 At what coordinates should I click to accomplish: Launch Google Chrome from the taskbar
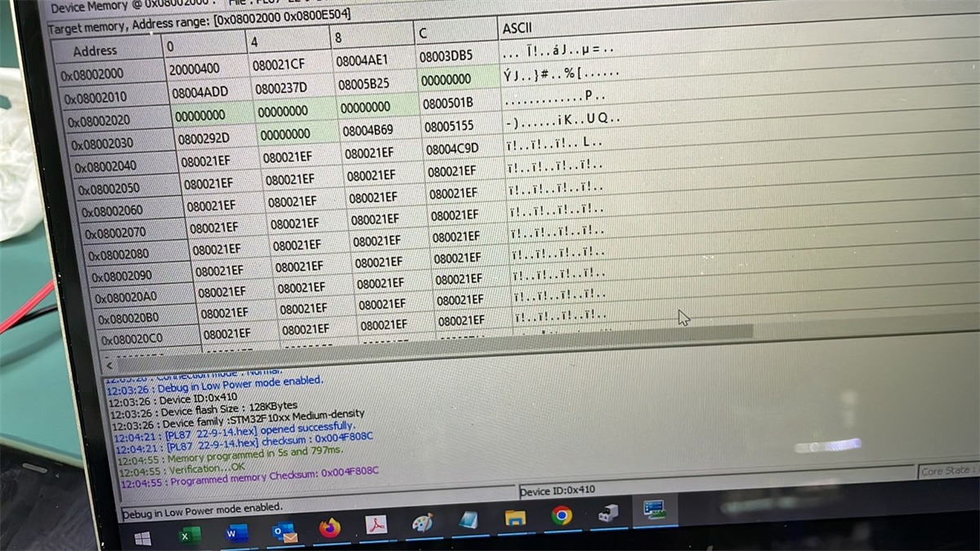click(561, 515)
